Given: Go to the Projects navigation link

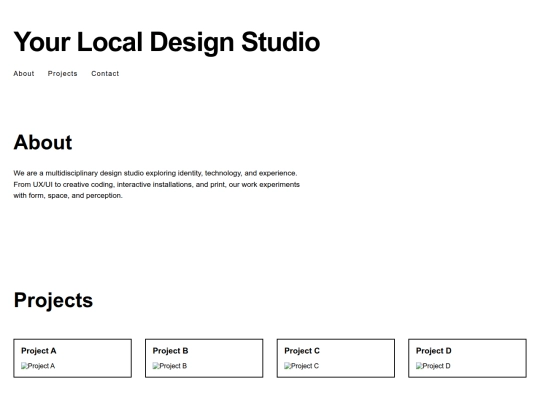Looking at the screenshot, I should 62,73.
